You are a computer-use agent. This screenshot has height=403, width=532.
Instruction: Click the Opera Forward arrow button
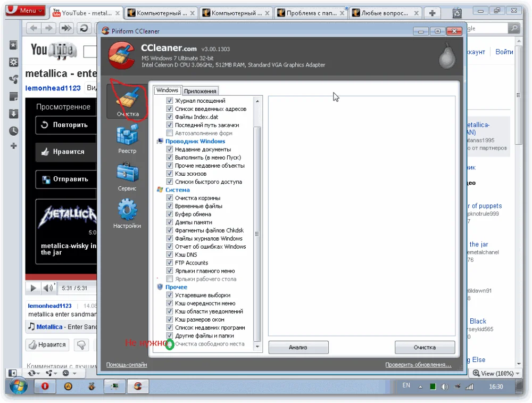click(x=49, y=28)
